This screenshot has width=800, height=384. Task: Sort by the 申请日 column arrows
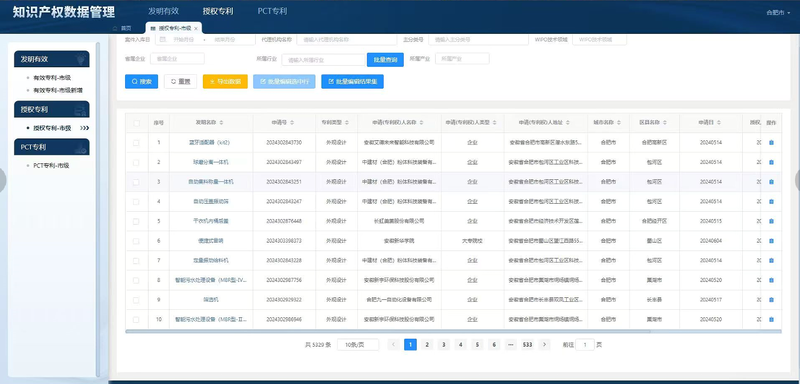tap(719, 123)
